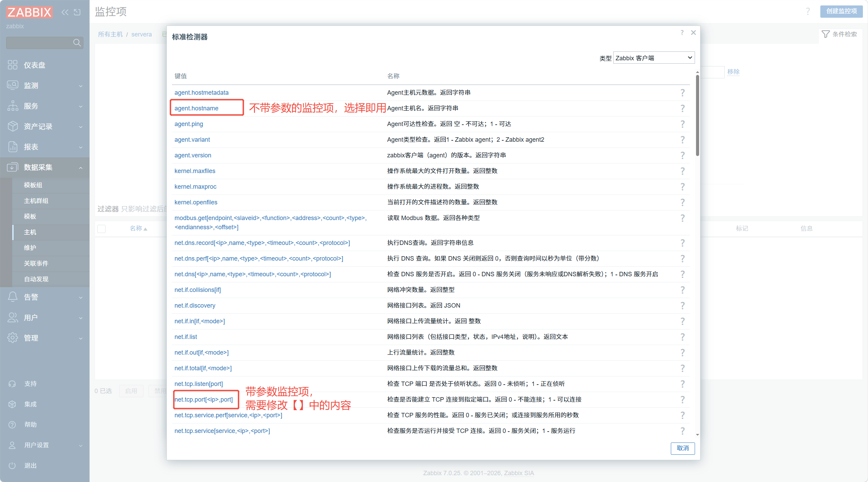Select the agent.variant key
868x482 pixels.
coord(192,140)
